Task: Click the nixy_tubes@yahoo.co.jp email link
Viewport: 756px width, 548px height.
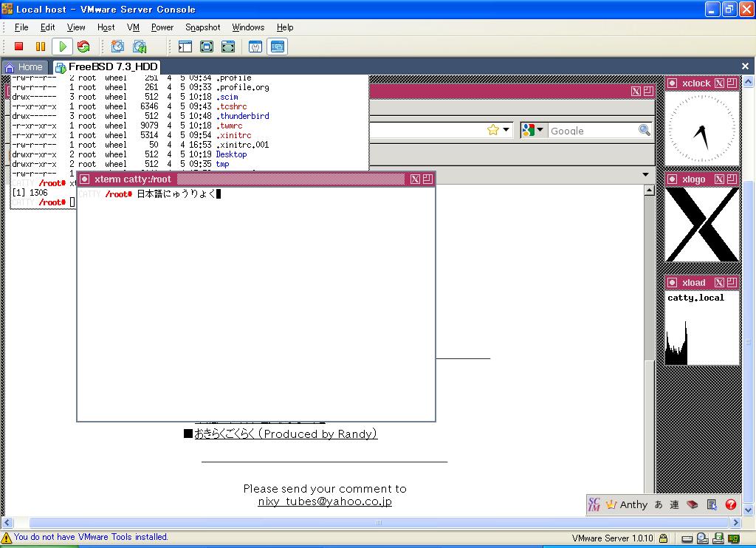Action: (325, 501)
